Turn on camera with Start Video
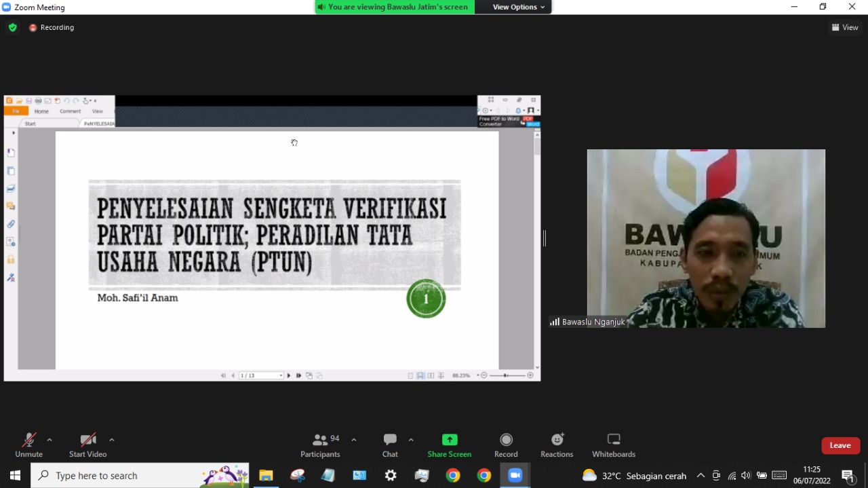The image size is (868, 488). coord(87,445)
